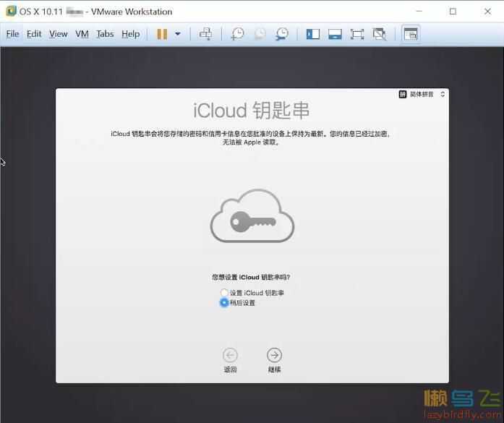Minimize the VMware Workstation window
504x423 pixels.
(x=419, y=12)
